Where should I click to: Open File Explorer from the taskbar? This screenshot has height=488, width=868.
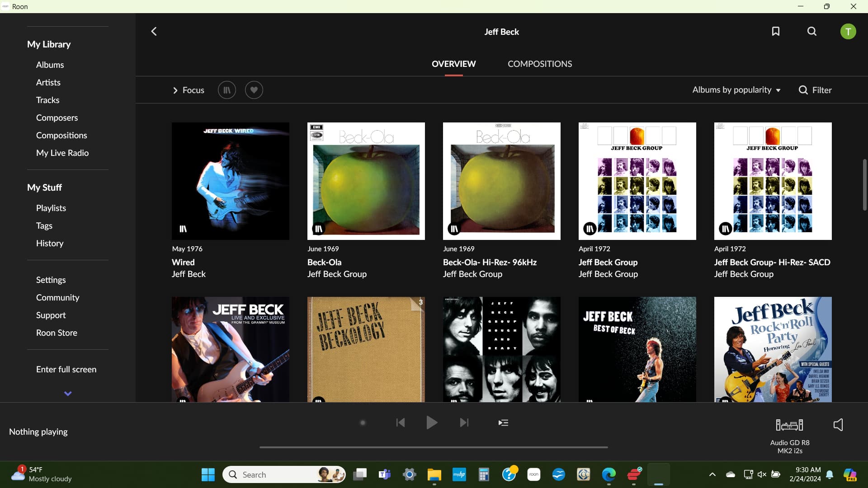click(x=434, y=474)
